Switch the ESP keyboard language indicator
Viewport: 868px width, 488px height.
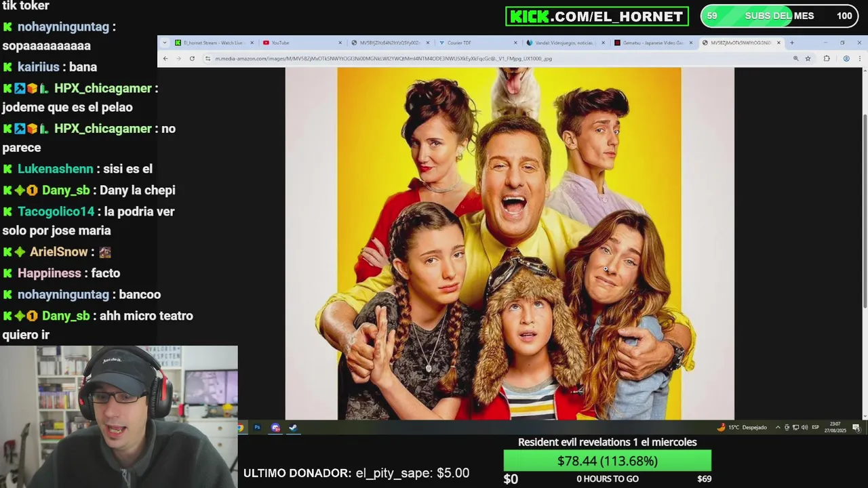click(x=816, y=428)
